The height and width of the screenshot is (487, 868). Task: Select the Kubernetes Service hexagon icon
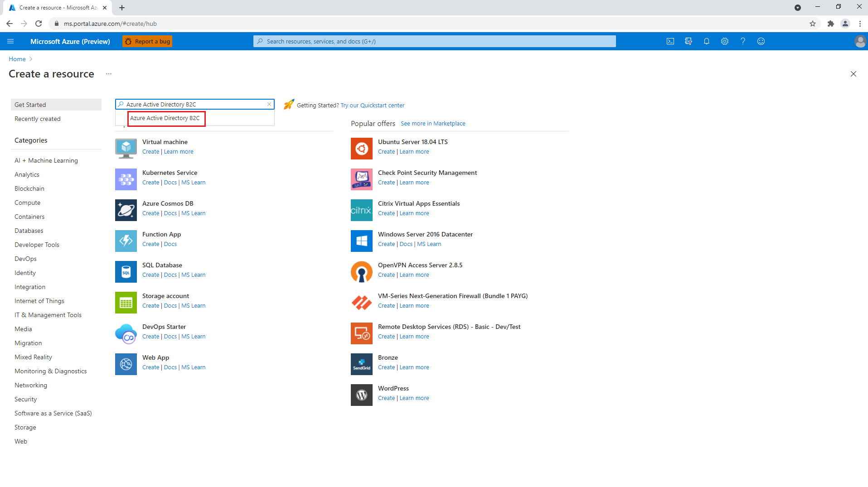(x=126, y=179)
